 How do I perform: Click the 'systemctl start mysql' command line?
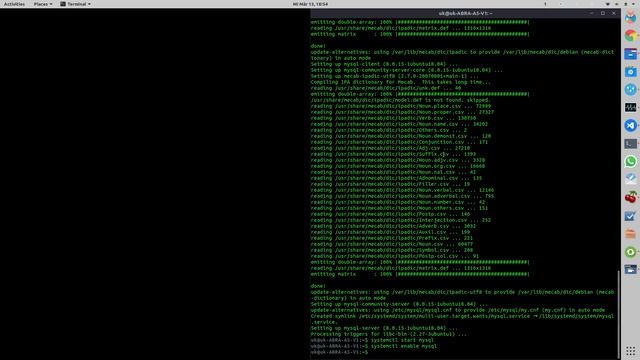(x=372, y=340)
